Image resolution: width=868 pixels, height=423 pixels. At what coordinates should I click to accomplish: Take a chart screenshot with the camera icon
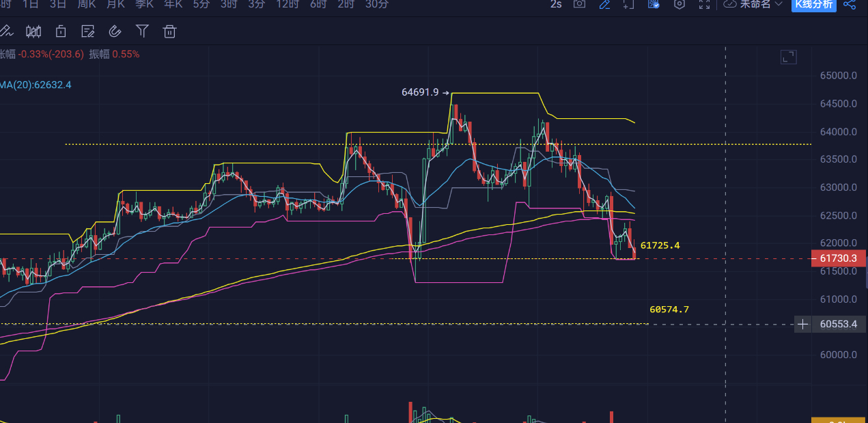point(579,4)
